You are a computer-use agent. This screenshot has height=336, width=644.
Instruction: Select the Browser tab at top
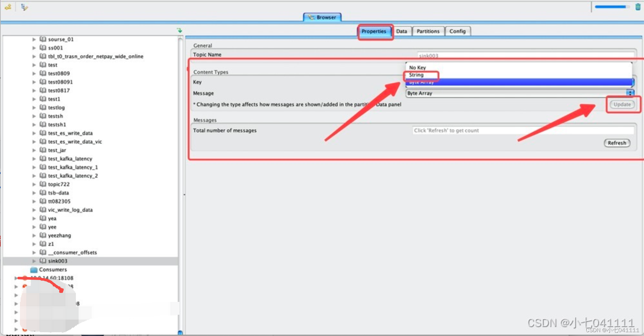322,17
